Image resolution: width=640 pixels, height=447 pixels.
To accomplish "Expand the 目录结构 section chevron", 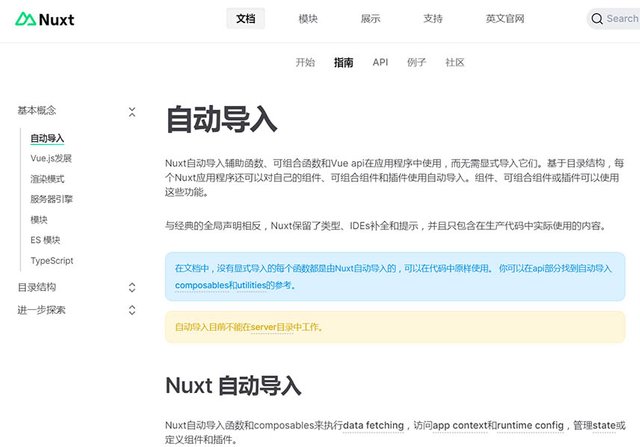I will point(132,287).
